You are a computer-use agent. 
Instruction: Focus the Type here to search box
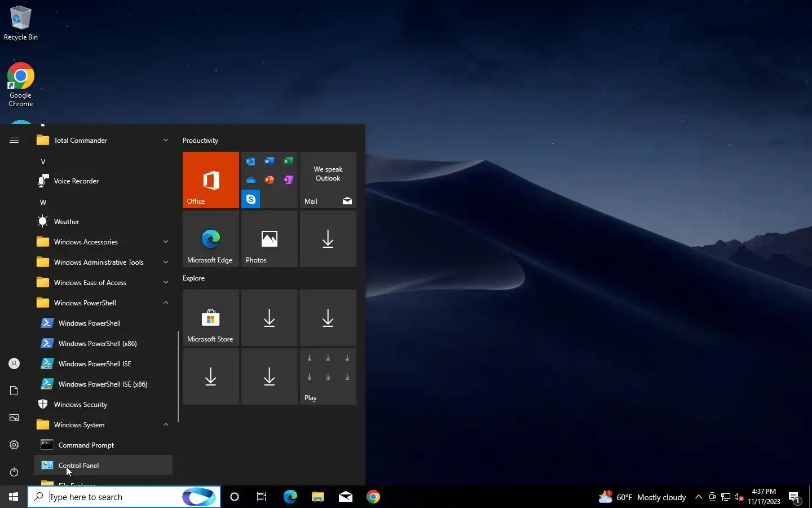124,497
